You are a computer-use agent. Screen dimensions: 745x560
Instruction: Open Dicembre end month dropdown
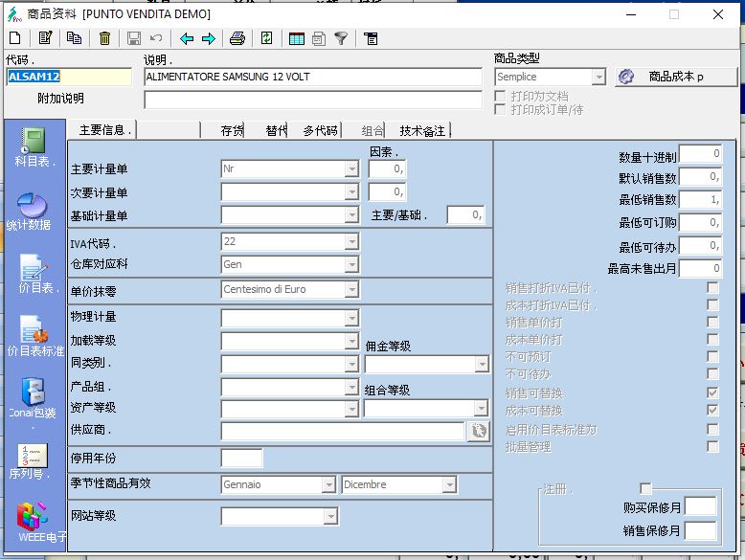click(x=449, y=484)
